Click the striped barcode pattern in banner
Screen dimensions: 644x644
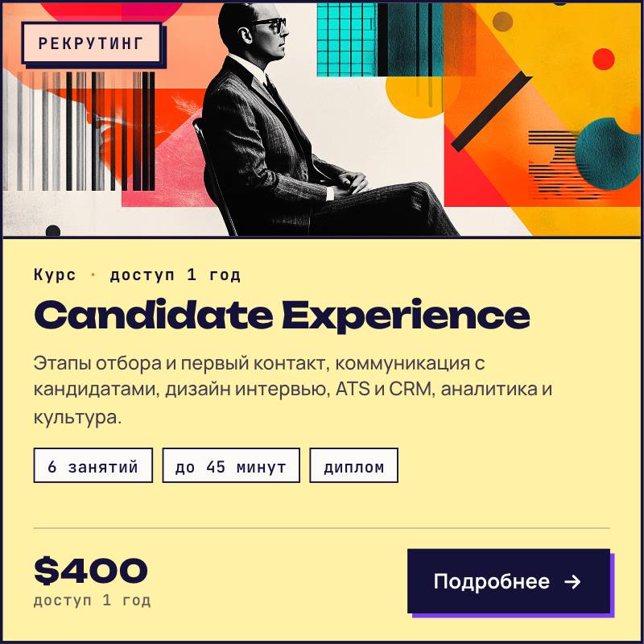(80, 131)
